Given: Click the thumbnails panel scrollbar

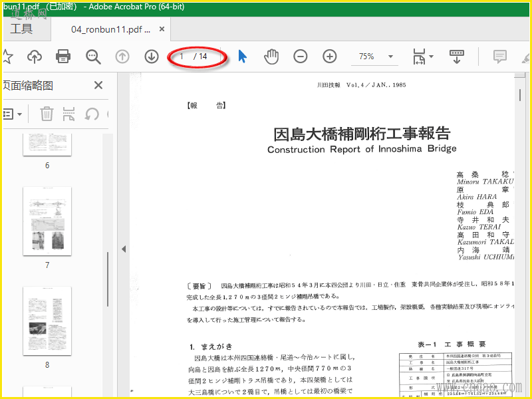Looking at the screenshot, I should tap(108, 279).
